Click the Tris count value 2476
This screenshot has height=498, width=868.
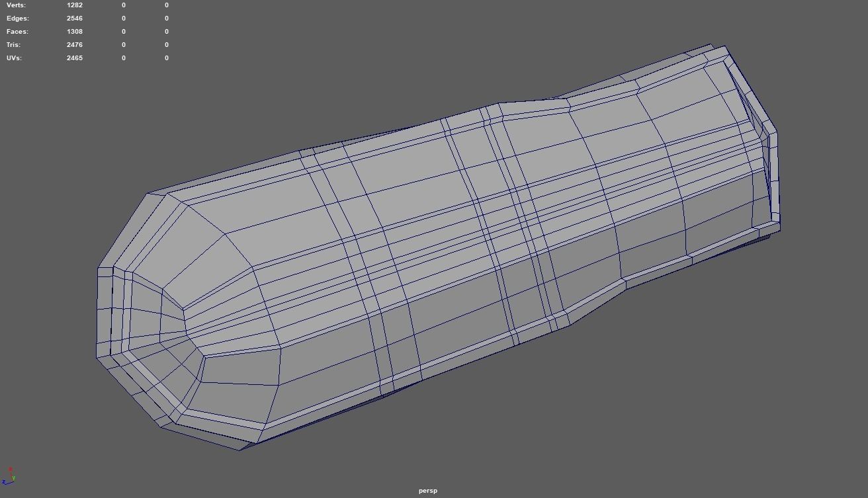click(x=75, y=45)
